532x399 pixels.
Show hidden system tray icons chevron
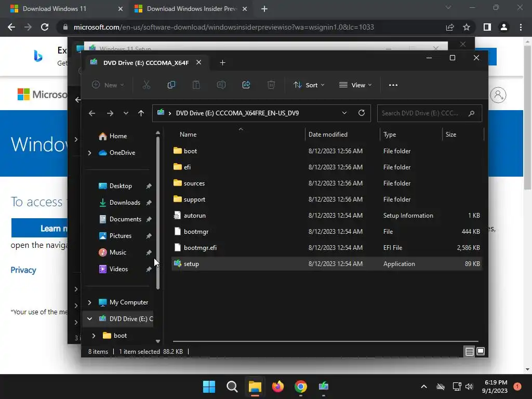tap(424, 387)
